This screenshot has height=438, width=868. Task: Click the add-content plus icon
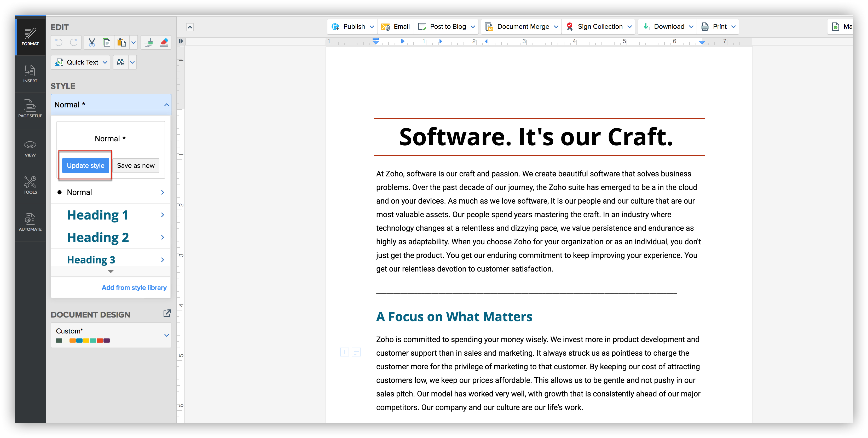pos(344,353)
